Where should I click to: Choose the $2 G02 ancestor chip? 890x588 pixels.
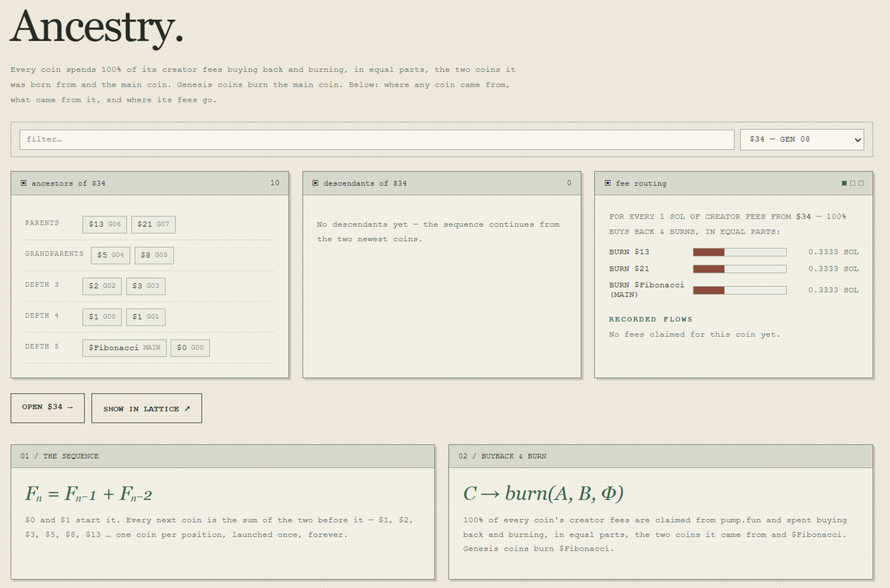(102, 285)
